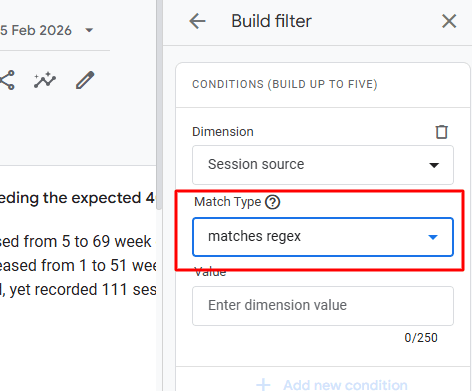Close the Build filter panel
The image size is (472, 391).
pyautogui.click(x=449, y=21)
